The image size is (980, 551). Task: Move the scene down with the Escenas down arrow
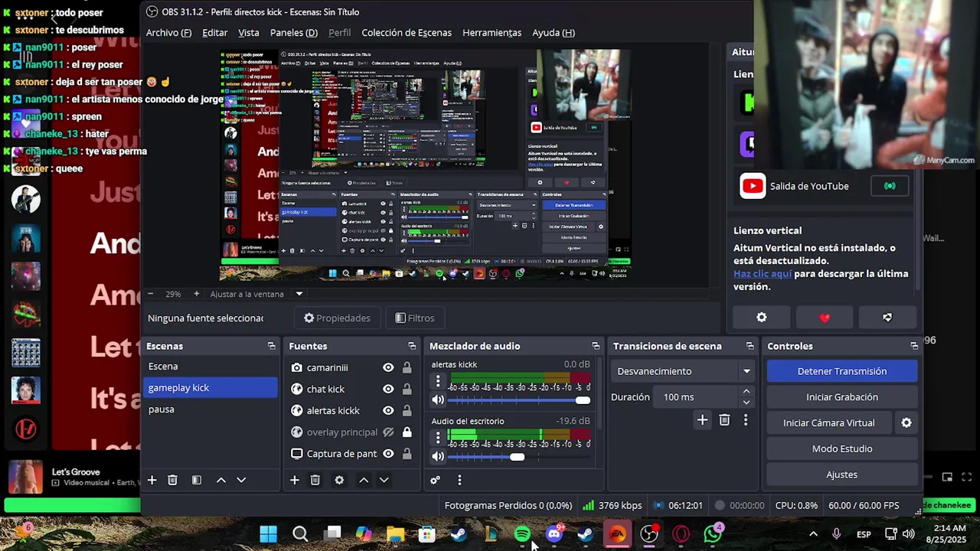point(241,480)
